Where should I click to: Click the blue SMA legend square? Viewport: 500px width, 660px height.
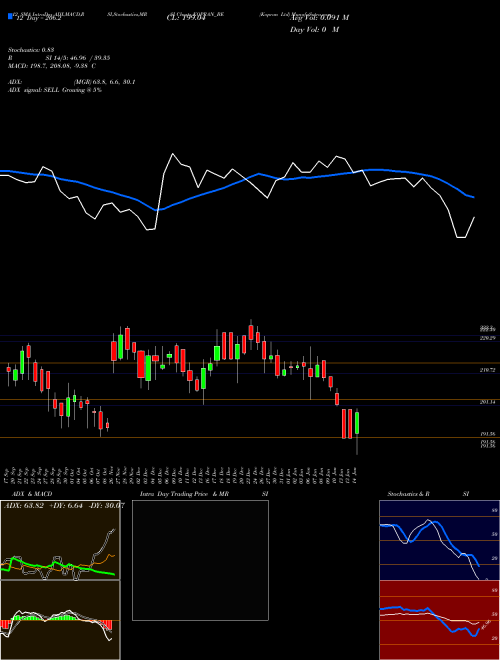point(10,16)
